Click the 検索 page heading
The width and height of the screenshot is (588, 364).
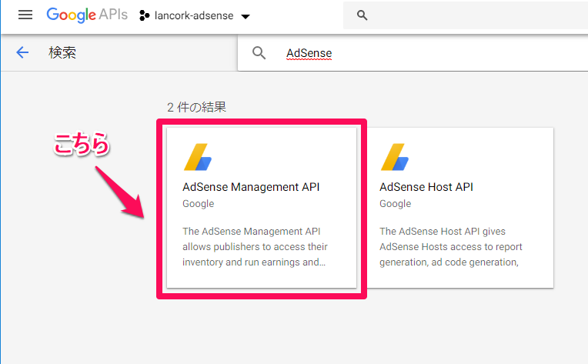pos(62,52)
